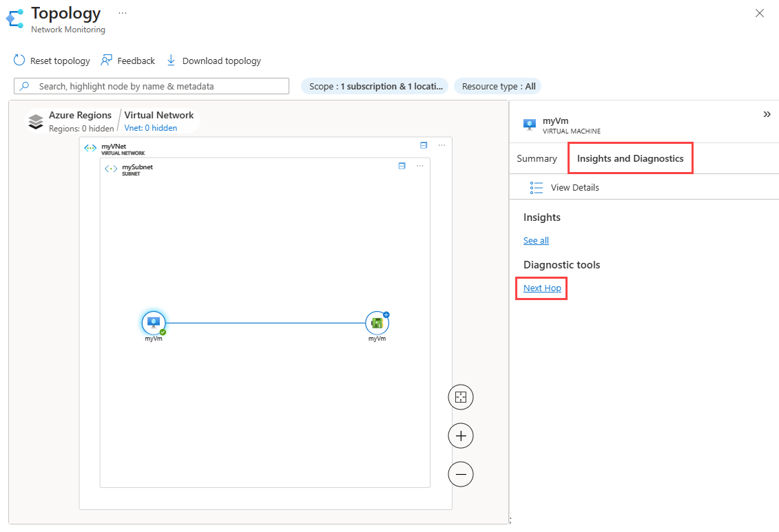
Task: Click Reset topology
Action: click(52, 61)
